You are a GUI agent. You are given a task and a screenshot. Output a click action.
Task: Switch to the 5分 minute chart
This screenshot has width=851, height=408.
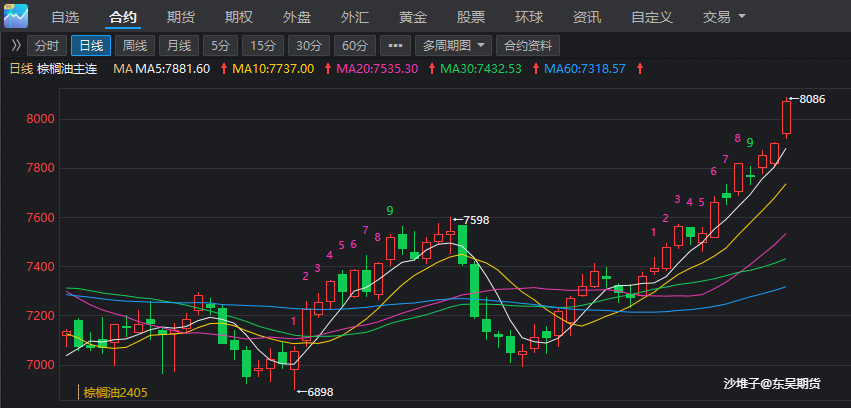220,46
